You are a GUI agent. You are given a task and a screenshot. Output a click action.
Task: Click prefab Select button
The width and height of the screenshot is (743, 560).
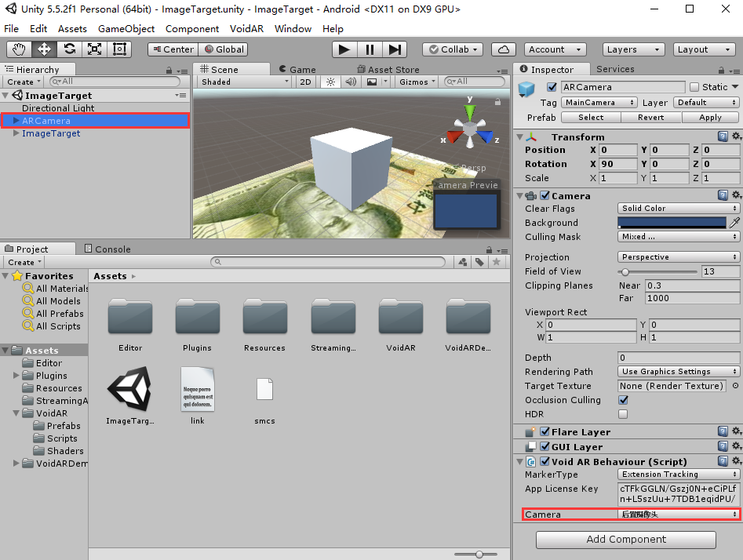[x=591, y=118]
